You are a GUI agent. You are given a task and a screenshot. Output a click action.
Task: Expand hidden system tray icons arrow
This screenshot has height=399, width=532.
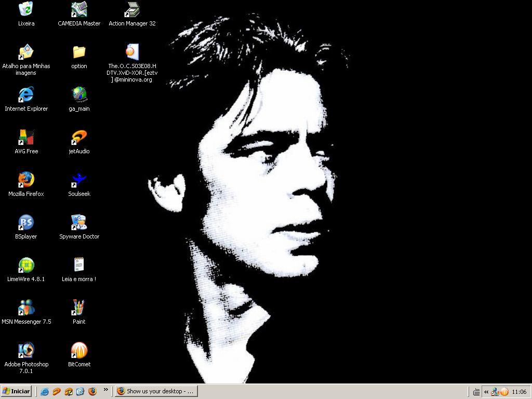486,392
